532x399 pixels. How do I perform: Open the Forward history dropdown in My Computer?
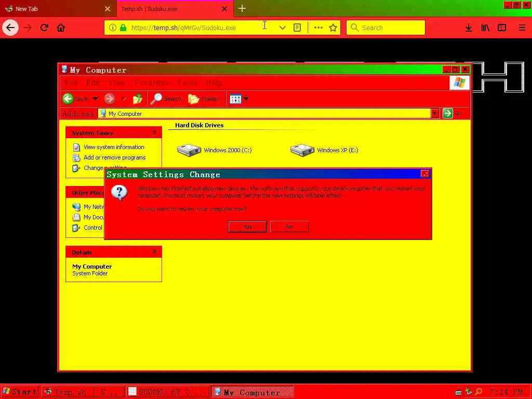[x=124, y=99]
